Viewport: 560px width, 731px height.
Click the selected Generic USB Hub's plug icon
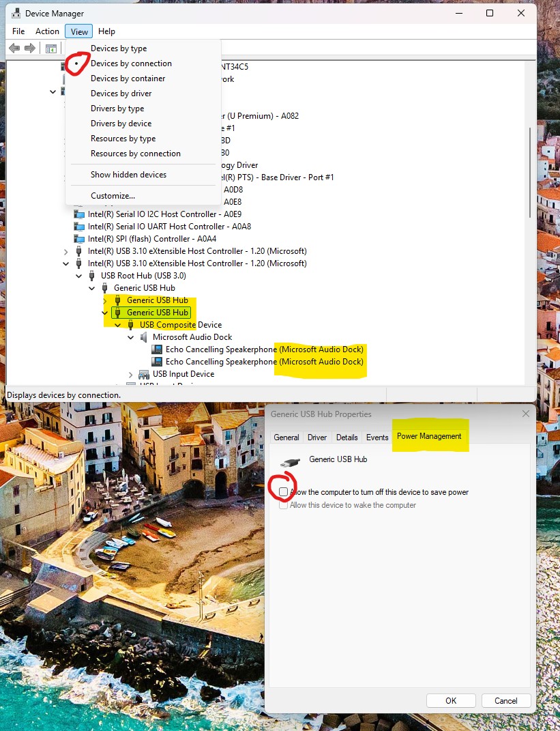118,313
